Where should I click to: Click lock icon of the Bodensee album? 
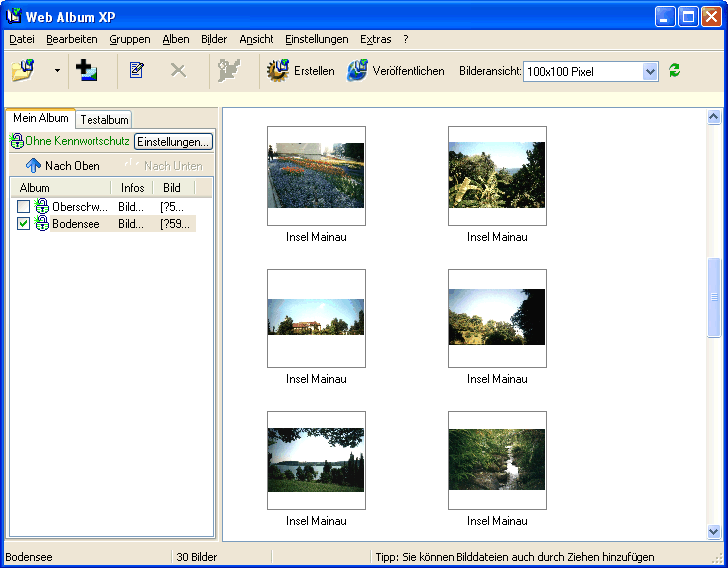click(x=42, y=224)
